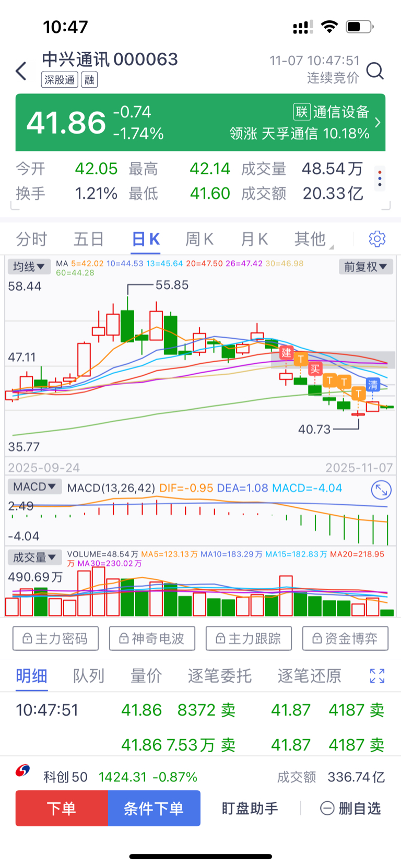Switch to 五日 tab
The height and width of the screenshot is (868, 401).
point(89,239)
